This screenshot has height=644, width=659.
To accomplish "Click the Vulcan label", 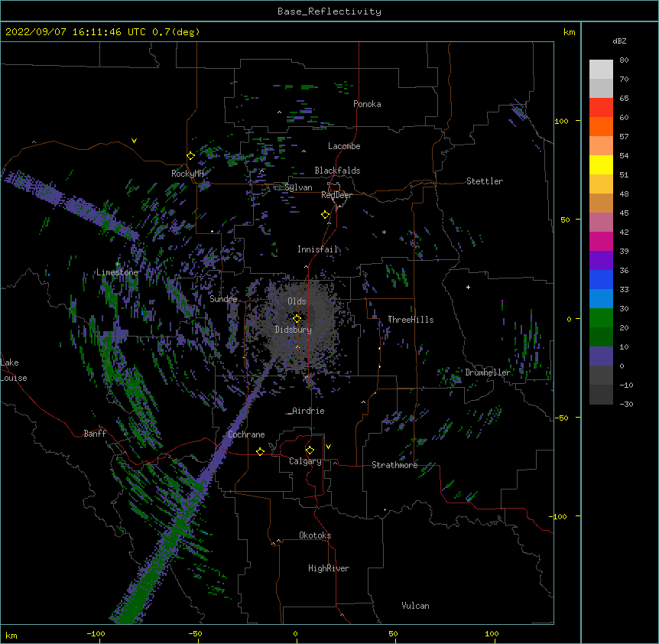I will (x=415, y=606).
